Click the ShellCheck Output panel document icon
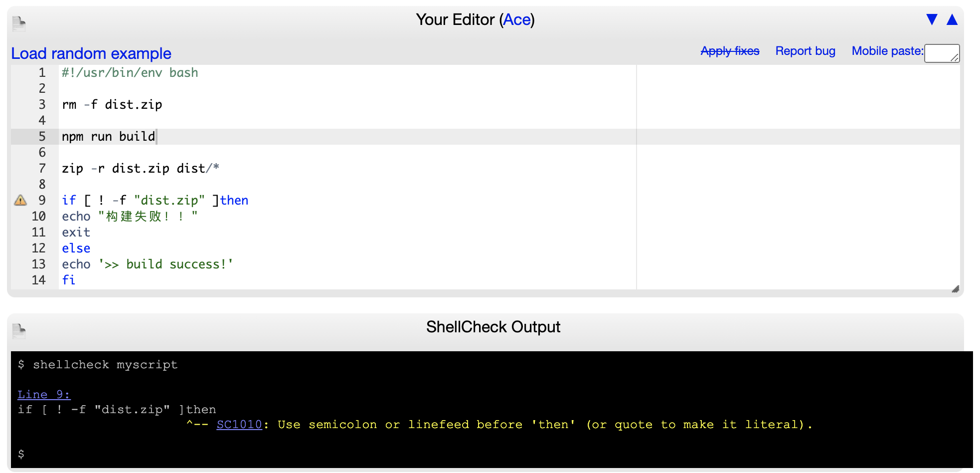This screenshot has width=980, height=473. (x=19, y=331)
